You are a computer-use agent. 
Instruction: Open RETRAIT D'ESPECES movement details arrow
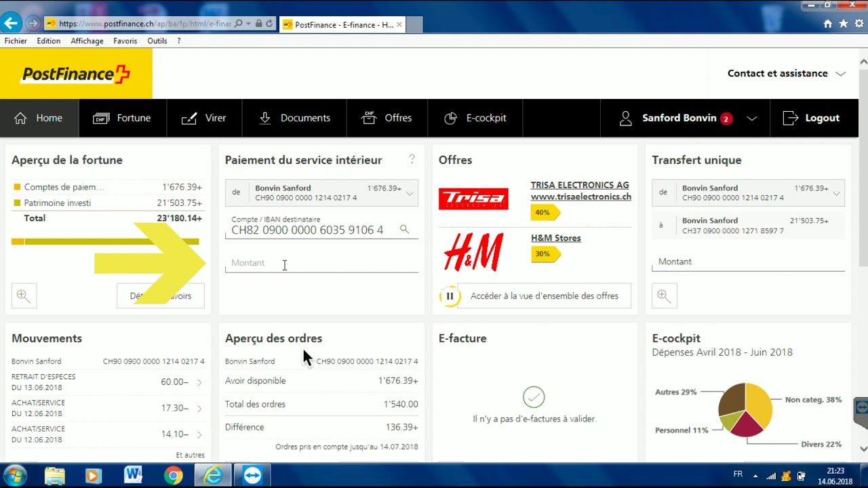200,381
